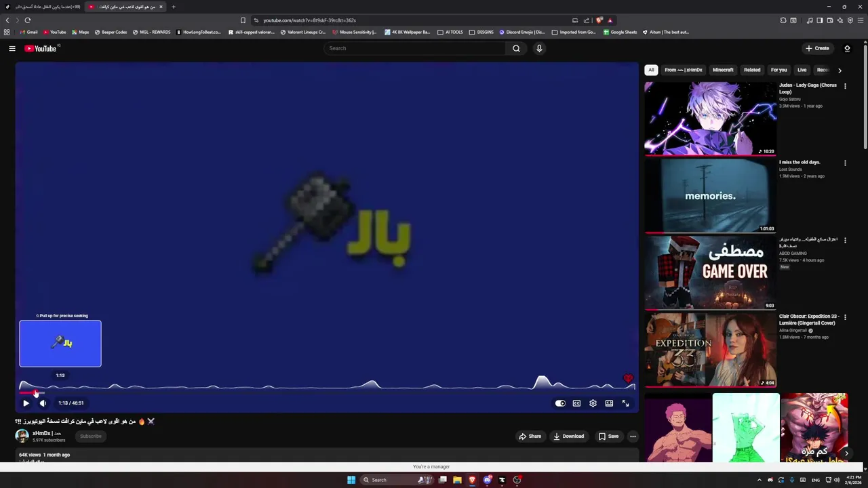Select the Live filter chip
Image resolution: width=868 pixels, height=488 pixels.
[x=802, y=70]
